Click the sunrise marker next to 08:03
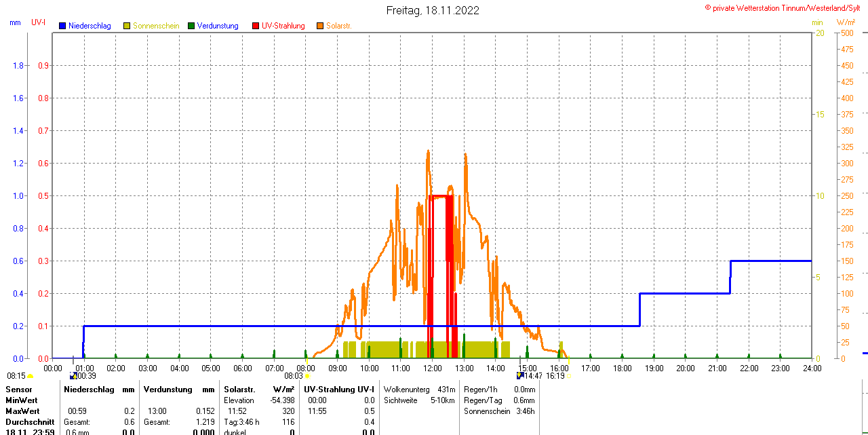This screenshot has height=435, width=868. 307,376
